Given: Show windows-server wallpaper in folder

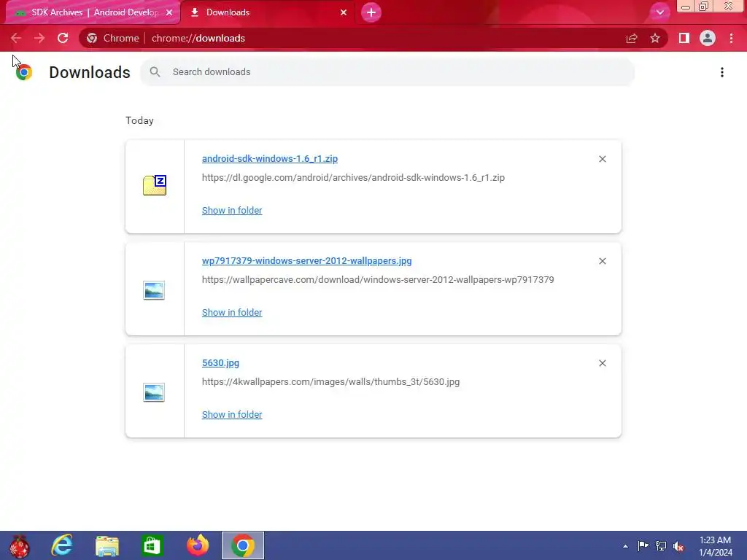Looking at the screenshot, I should tap(232, 312).
